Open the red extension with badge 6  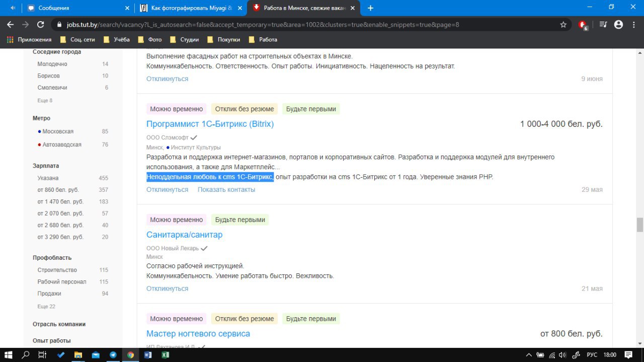click(x=583, y=25)
